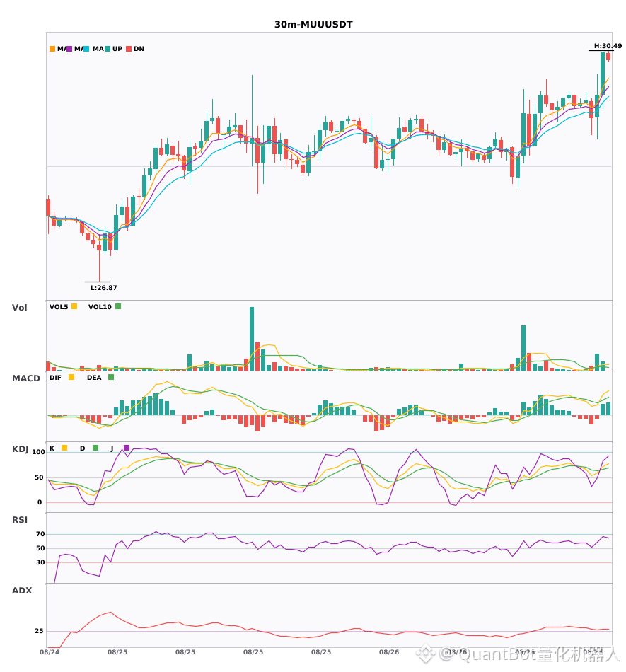Viewport: 626px width, 672px height.
Task: Click the orange MA legend swatch
Action: 52,49
